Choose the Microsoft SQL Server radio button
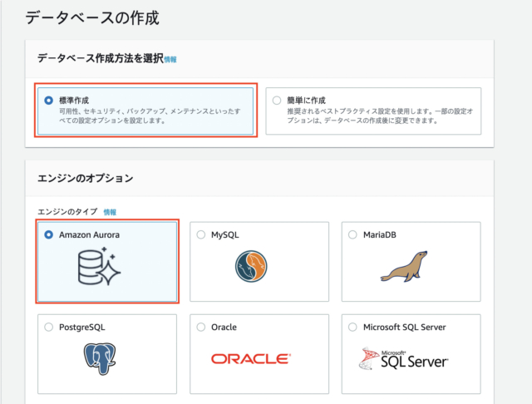Viewport: 532px width, 404px height. point(352,327)
